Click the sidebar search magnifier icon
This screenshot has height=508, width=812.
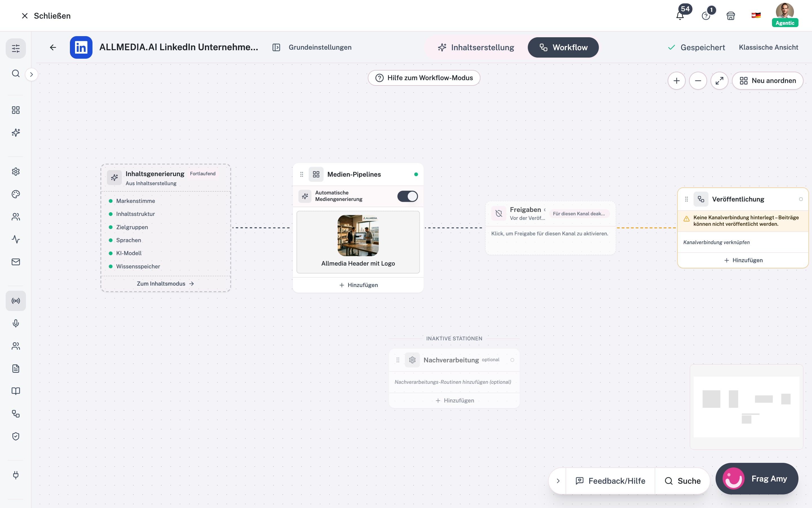click(x=16, y=74)
